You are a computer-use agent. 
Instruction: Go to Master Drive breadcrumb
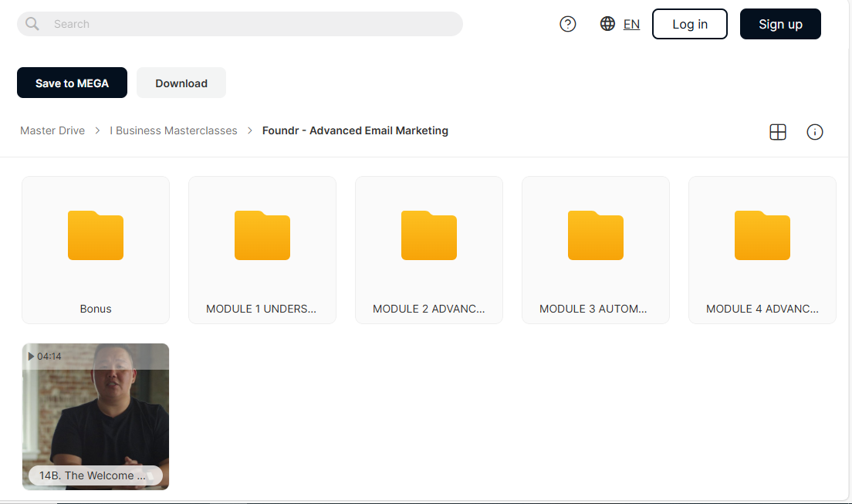coord(52,130)
